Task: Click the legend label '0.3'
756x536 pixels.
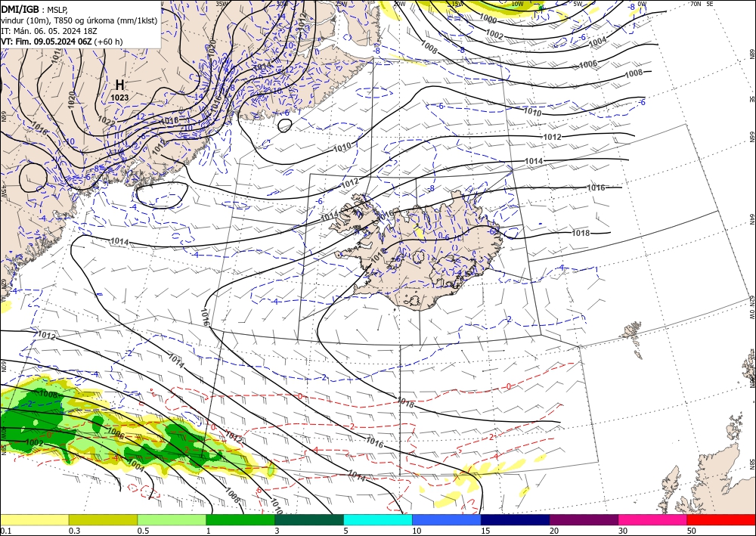Action: pyautogui.click(x=74, y=531)
